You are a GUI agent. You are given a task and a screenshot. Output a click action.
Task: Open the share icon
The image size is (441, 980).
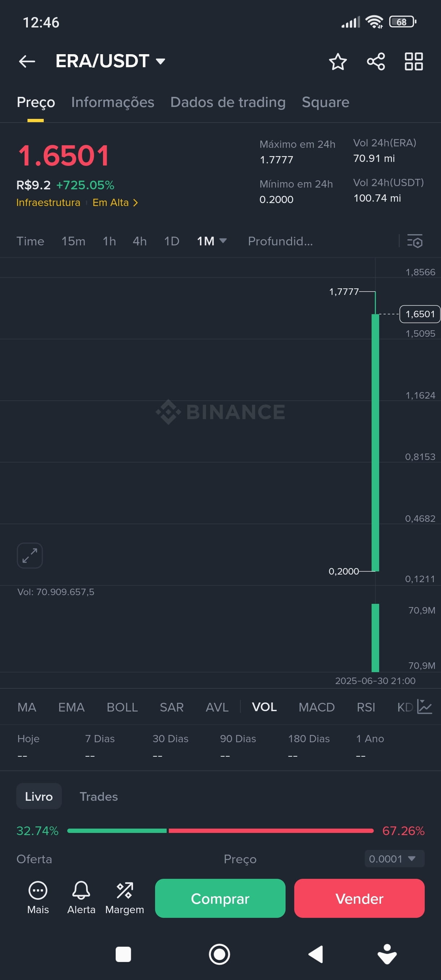point(376,61)
